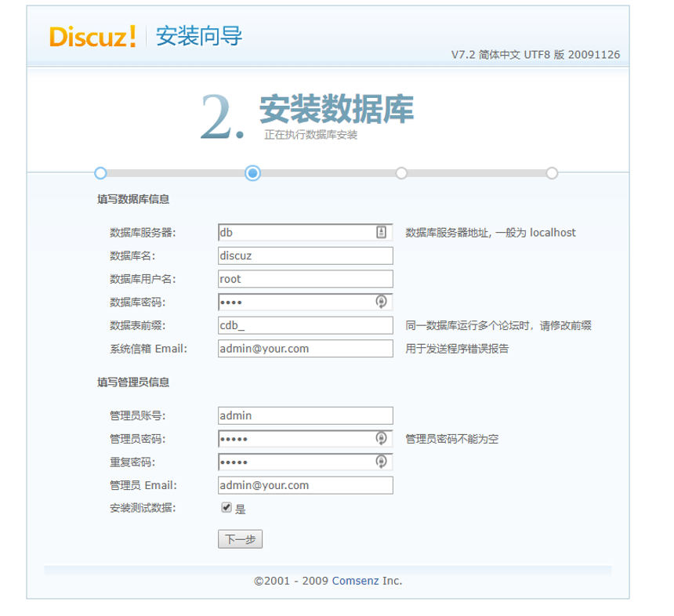Click the 正在执行数据库安装 subtitle
Image resolution: width=674 pixels, height=616 pixels.
(x=311, y=135)
